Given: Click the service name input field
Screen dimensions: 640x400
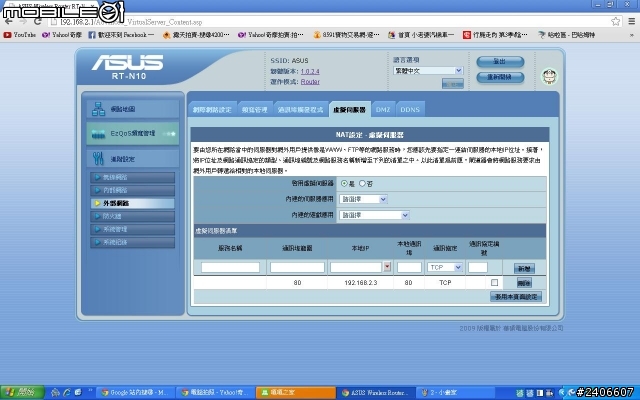Looking at the screenshot, I should coord(230,267).
